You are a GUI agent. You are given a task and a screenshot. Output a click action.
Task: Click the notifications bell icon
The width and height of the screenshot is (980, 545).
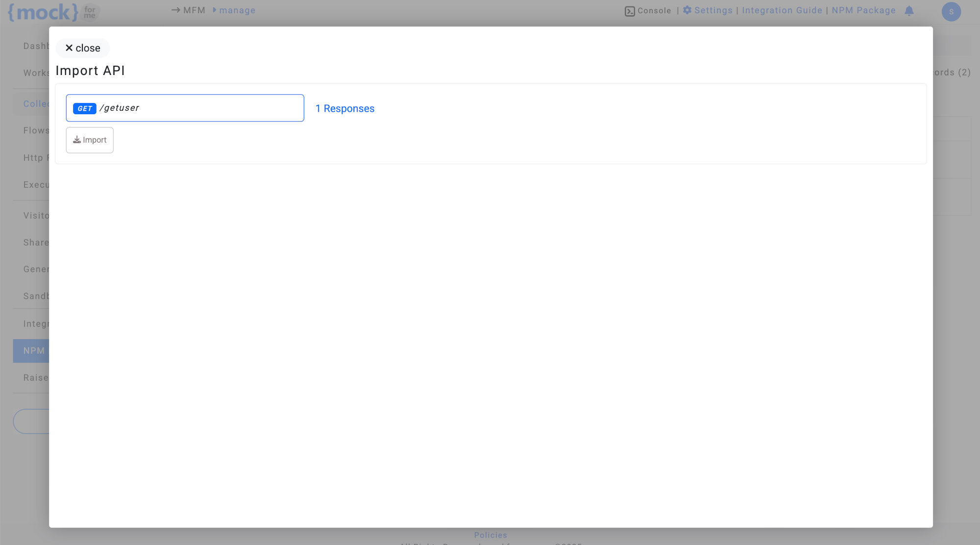click(909, 11)
